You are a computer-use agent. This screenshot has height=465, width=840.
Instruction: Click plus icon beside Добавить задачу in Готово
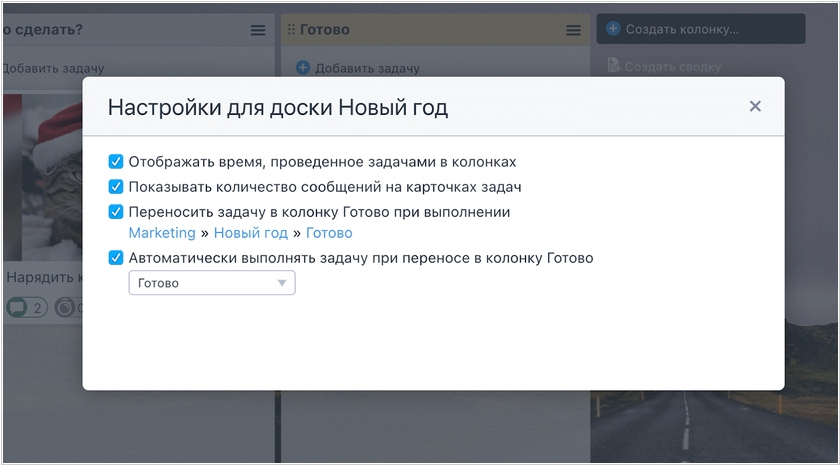pyautogui.click(x=303, y=68)
